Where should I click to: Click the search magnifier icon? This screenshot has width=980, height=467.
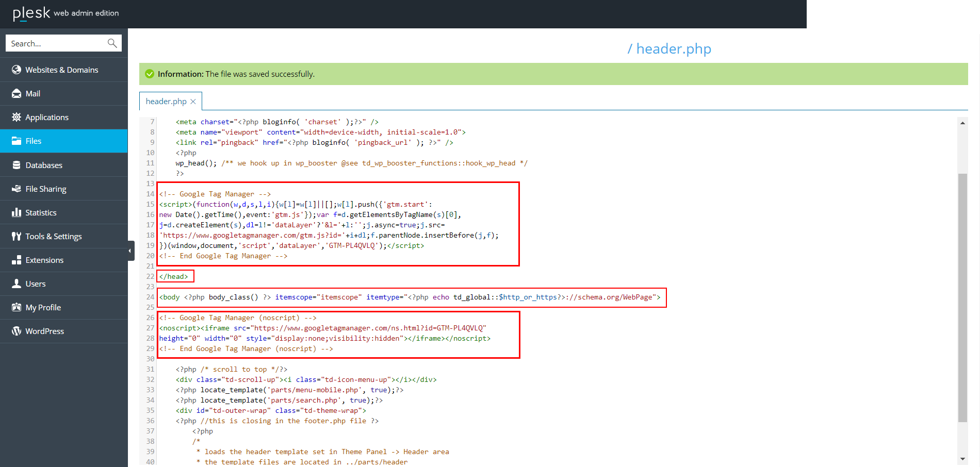[112, 43]
